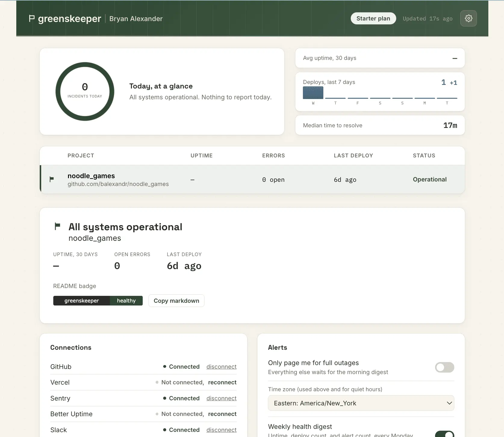Click the GitHub Connected status text
Image resolution: width=504 pixels, height=437 pixels.
[x=184, y=367]
